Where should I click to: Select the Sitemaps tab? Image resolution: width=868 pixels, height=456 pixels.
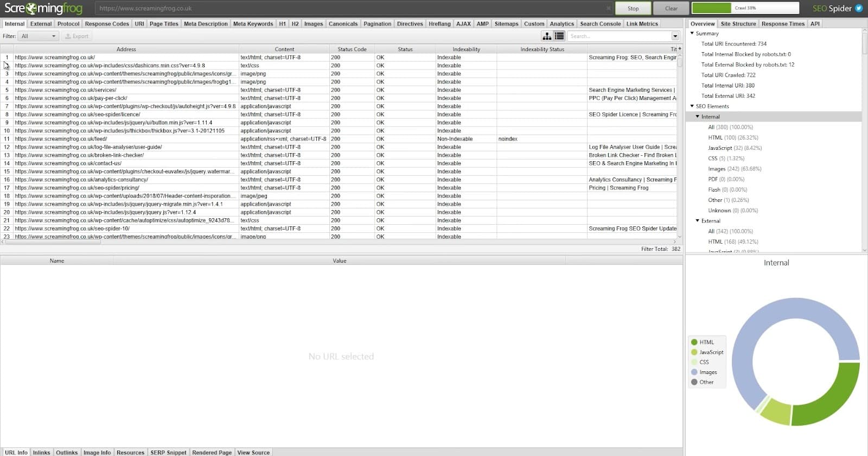tap(506, 24)
